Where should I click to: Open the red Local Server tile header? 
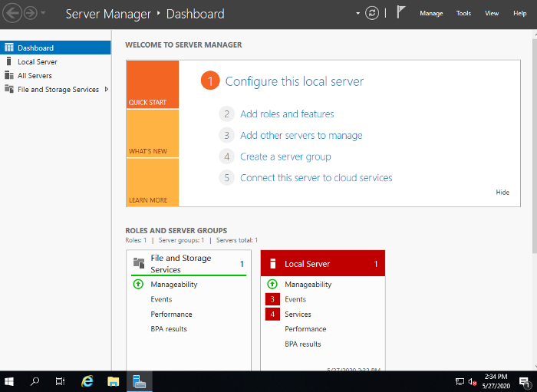click(x=323, y=263)
